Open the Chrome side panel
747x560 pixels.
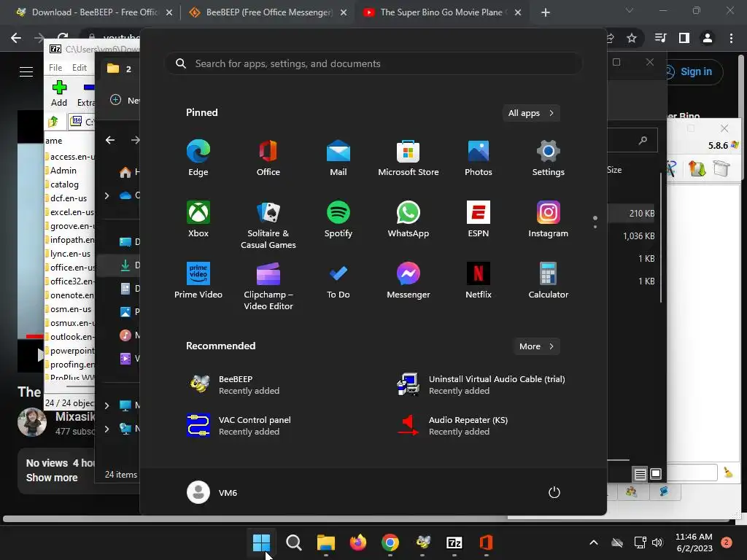pyautogui.click(x=684, y=38)
